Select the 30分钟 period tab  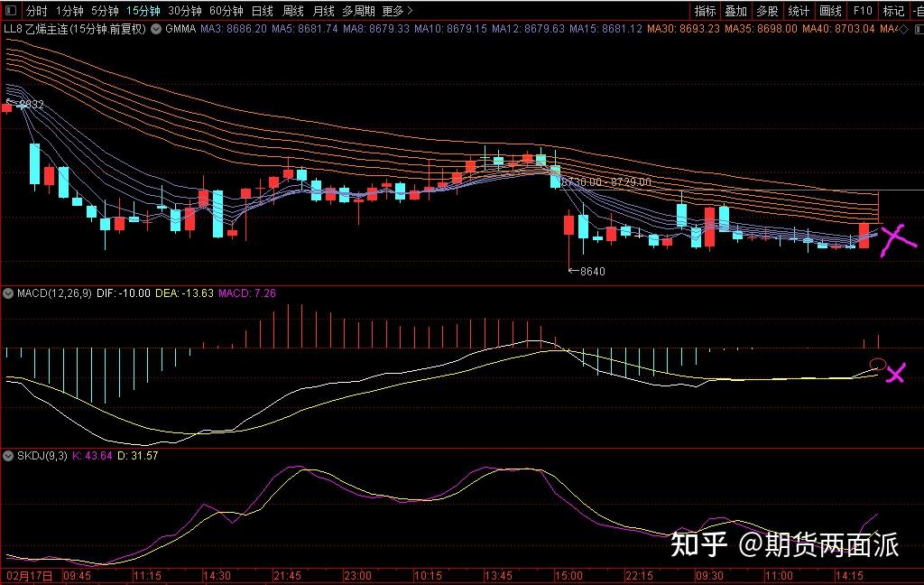185,11
